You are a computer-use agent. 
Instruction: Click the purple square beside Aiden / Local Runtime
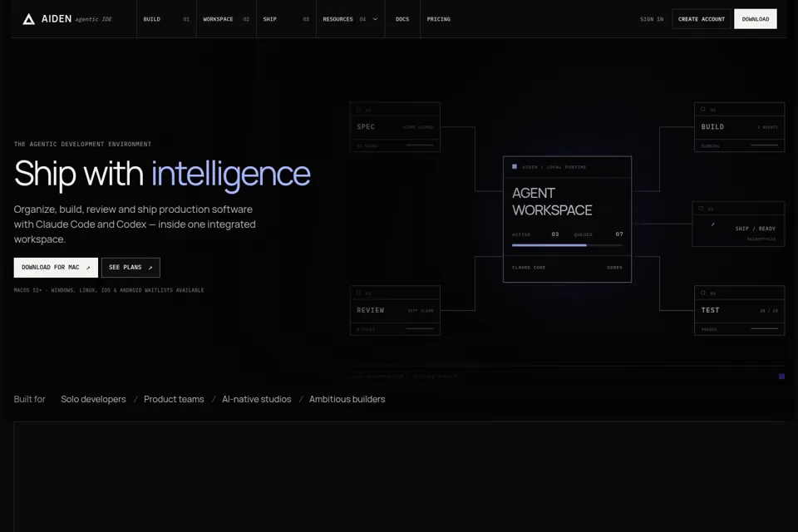(x=515, y=166)
